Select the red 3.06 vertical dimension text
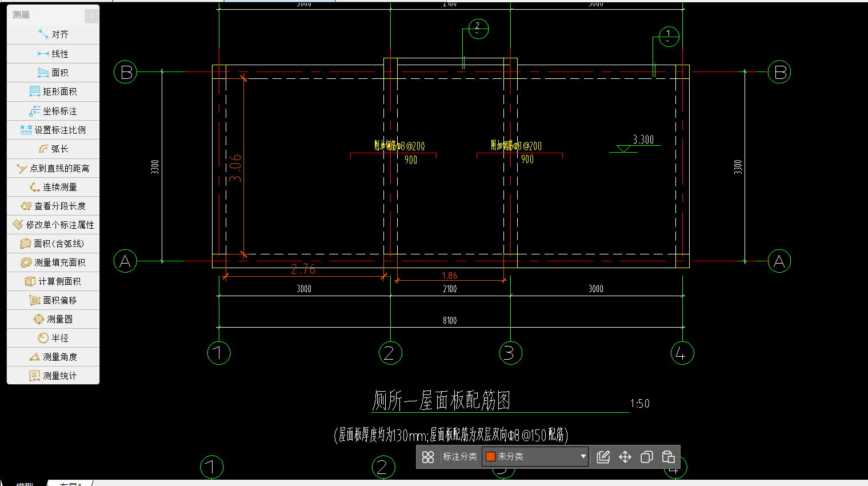868x486 pixels. [x=235, y=168]
